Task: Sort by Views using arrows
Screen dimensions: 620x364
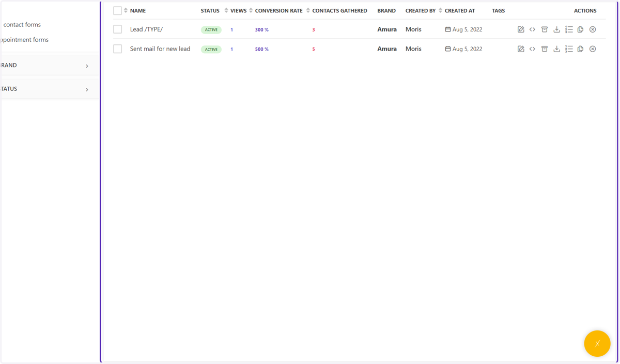Action: [226, 10]
